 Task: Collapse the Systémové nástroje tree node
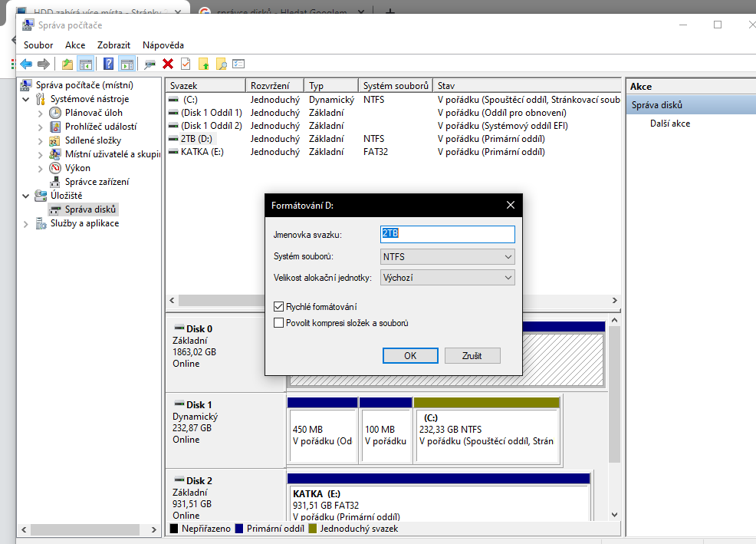tap(27, 99)
